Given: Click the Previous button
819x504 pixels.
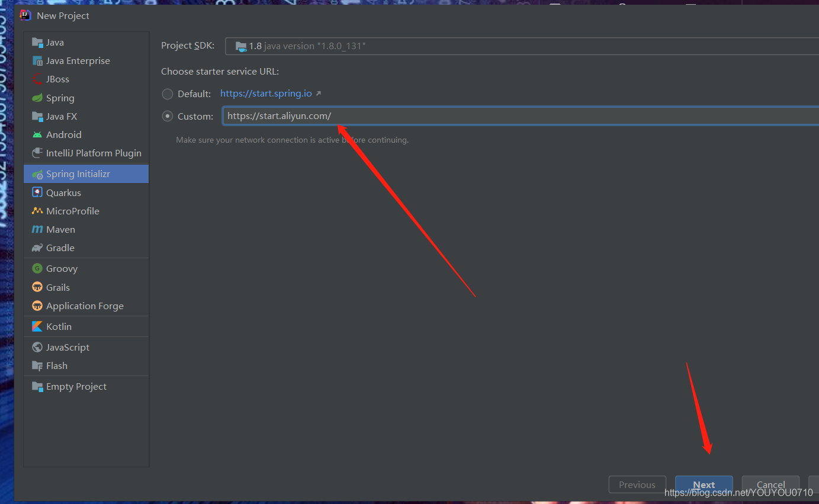Looking at the screenshot, I should pos(637,485).
